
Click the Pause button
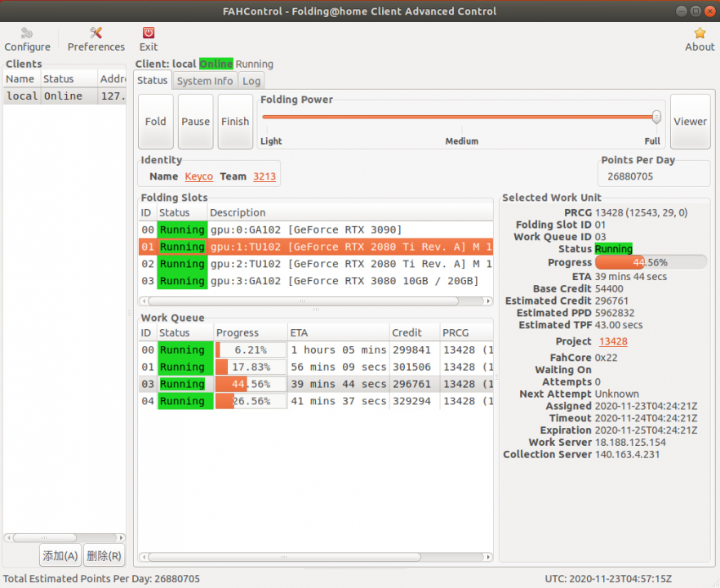click(196, 122)
